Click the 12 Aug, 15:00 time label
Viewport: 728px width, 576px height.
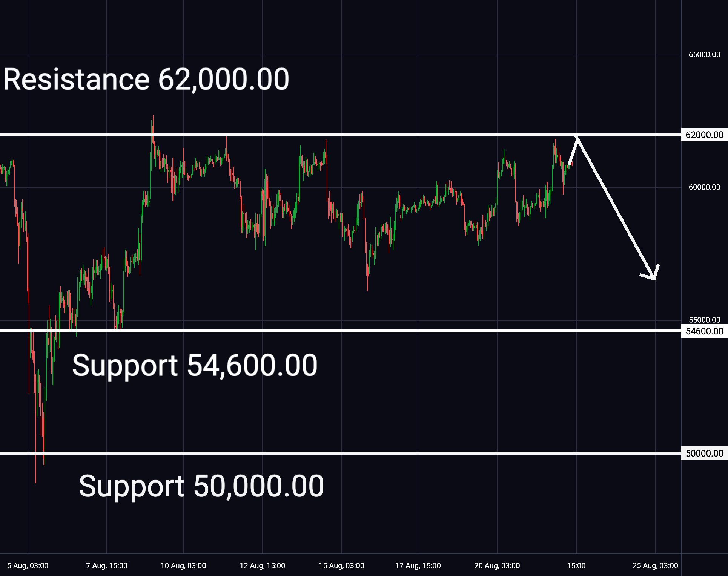(x=263, y=565)
